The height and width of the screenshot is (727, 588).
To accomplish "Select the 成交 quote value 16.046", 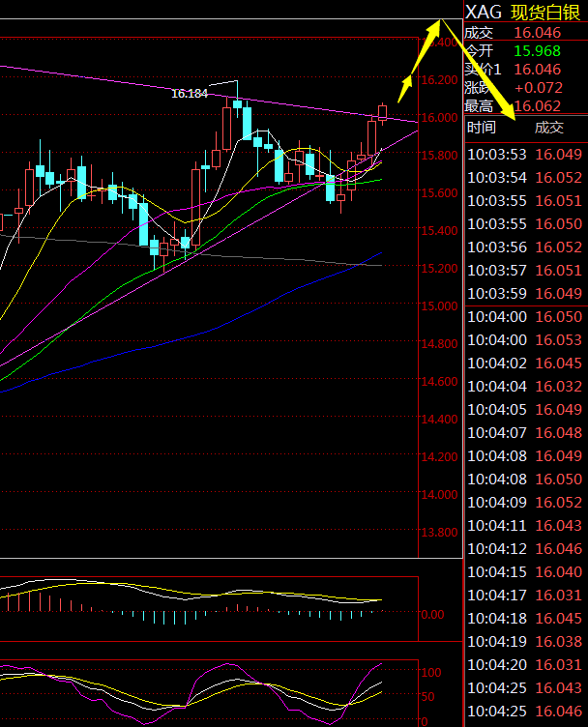I will pyautogui.click(x=537, y=33).
